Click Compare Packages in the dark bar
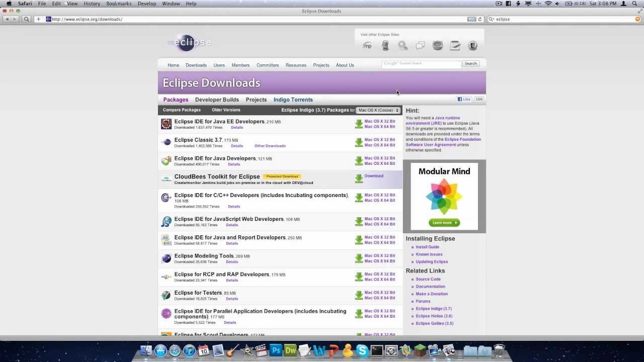Image resolution: width=644 pixels, height=362 pixels. point(182,110)
